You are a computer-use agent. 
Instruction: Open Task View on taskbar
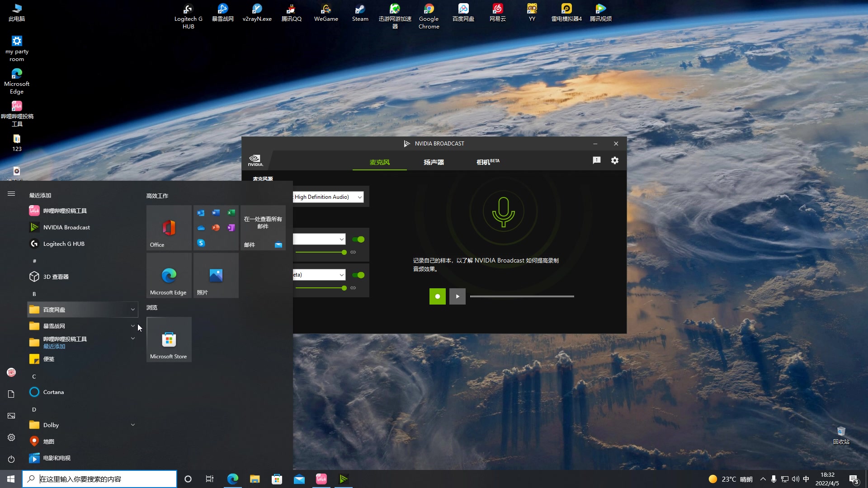[x=209, y=479]
